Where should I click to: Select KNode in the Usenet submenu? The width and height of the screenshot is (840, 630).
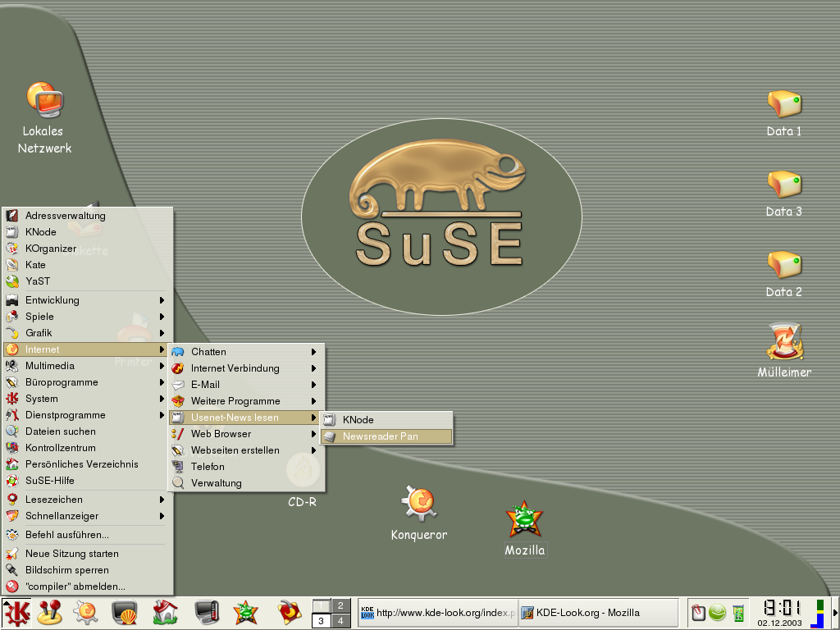click(x=386, y=420)
